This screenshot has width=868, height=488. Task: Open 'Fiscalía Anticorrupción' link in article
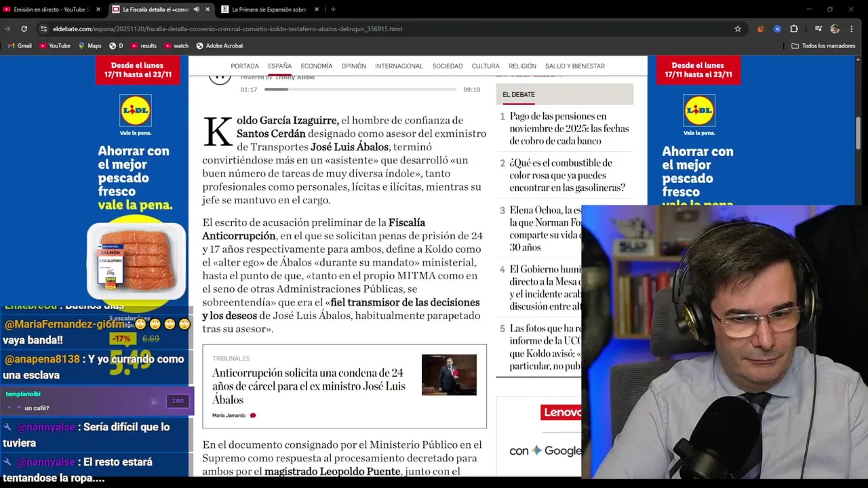pos(314,229)
